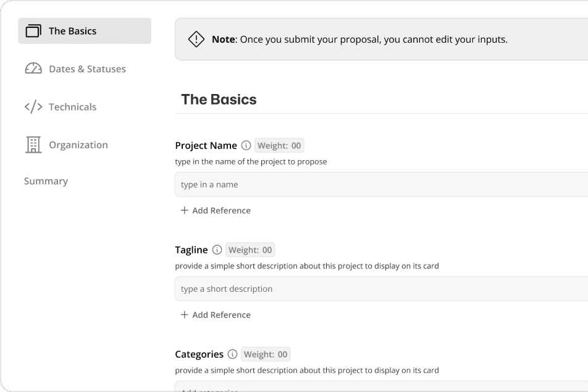Open the Summary section
Screen dimensions: 588x392
[x=46, y=181]
